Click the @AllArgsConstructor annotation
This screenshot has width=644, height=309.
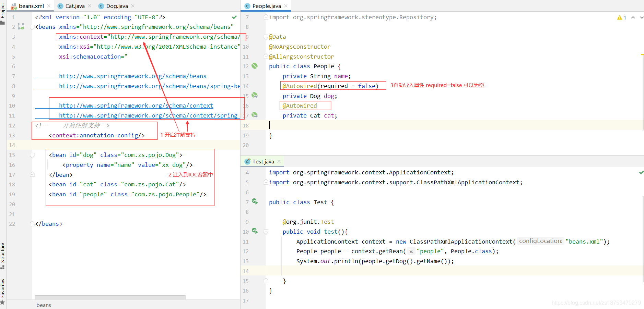click(301, 57)
